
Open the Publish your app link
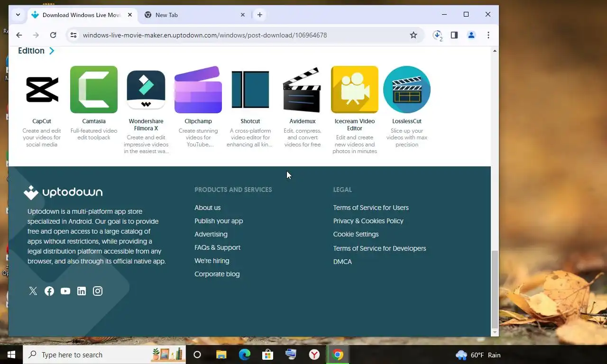pyautogui.click(x=219, y=221)
